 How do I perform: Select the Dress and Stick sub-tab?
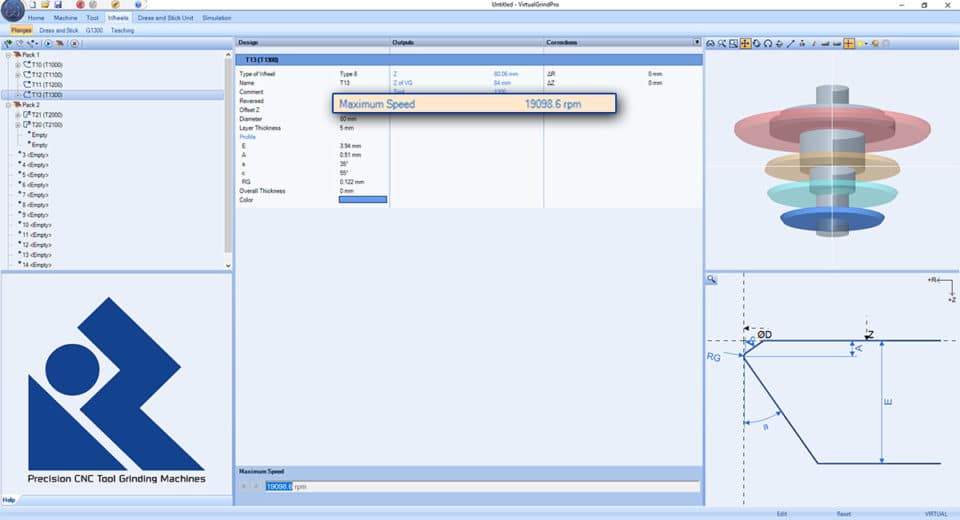point(59,30)
